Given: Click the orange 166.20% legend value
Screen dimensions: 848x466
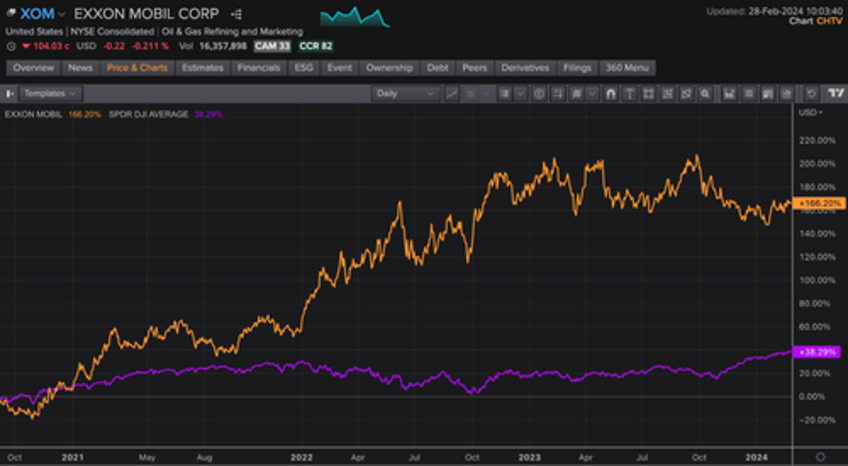Looking at the screenshot, I should point(85,115).
